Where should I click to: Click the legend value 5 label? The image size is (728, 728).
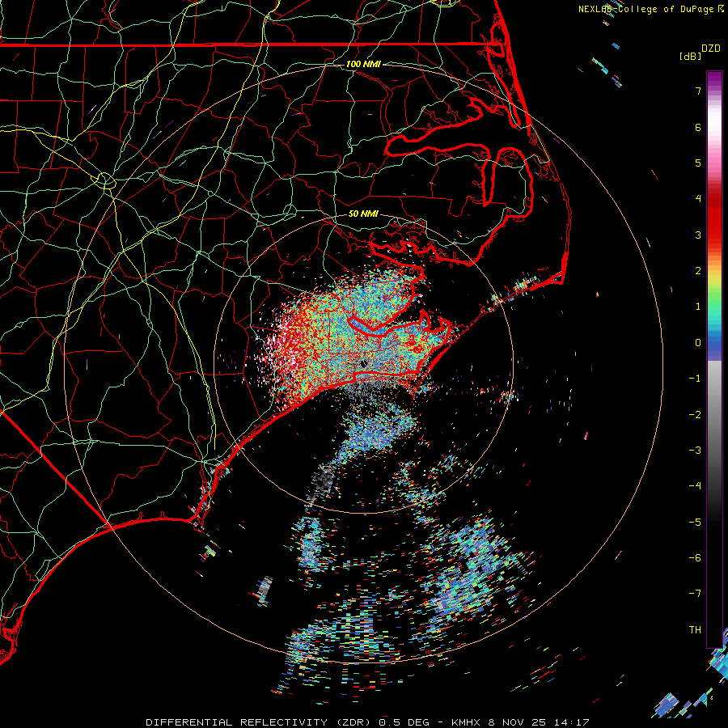[698, 163]
